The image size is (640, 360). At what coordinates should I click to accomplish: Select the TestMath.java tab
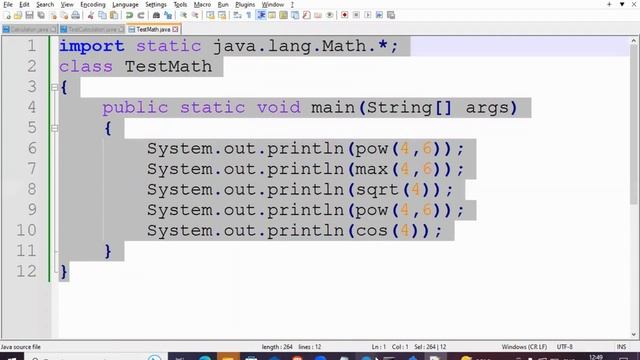(x=153, y=29)
